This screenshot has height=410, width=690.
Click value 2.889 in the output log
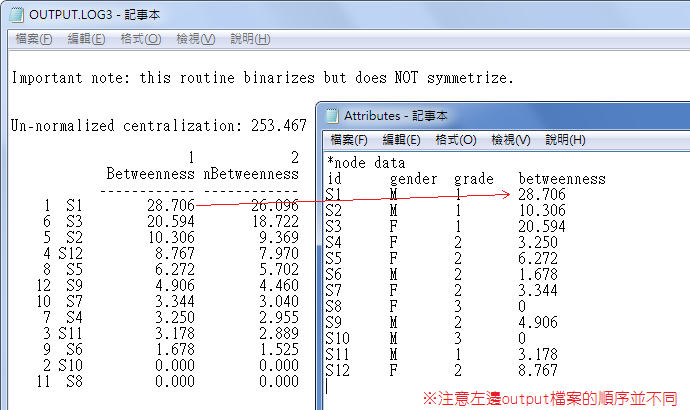[279, 333]
